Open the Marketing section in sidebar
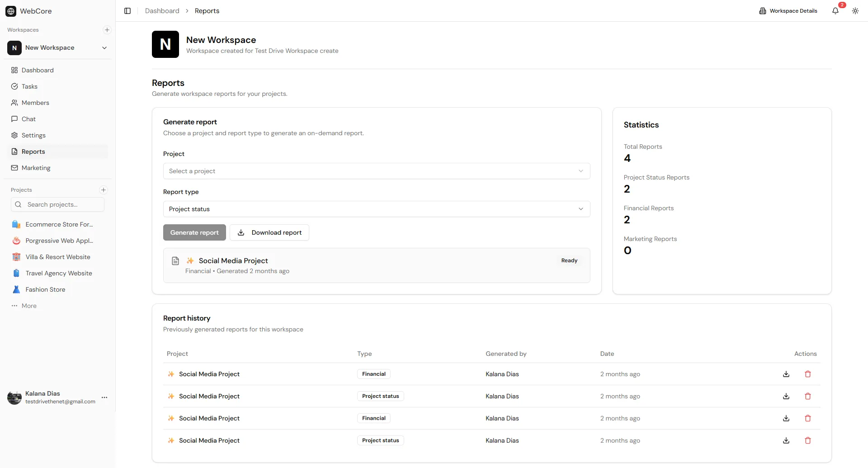The image size is (868, 468). (x=36, y=168)
